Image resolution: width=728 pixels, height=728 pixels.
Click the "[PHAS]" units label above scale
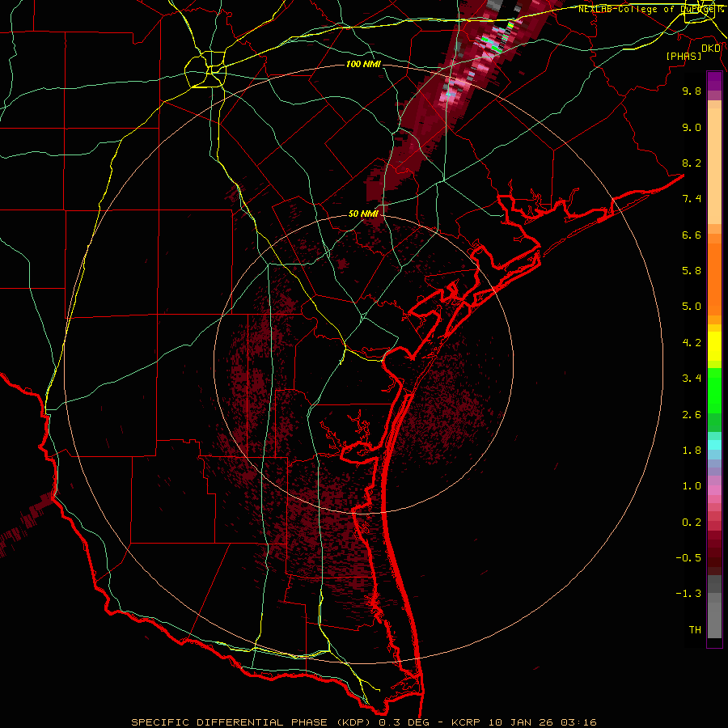coord(684,56)
